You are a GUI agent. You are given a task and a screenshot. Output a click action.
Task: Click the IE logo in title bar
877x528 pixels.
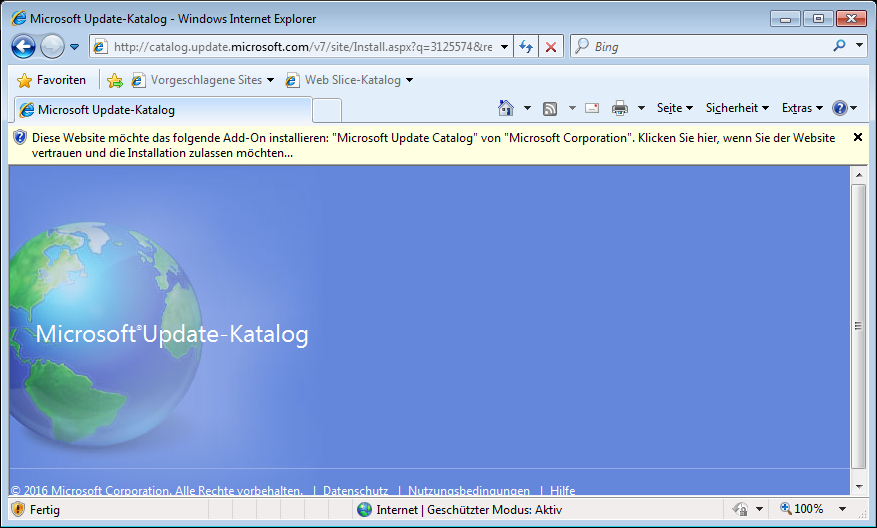(18, 18)
